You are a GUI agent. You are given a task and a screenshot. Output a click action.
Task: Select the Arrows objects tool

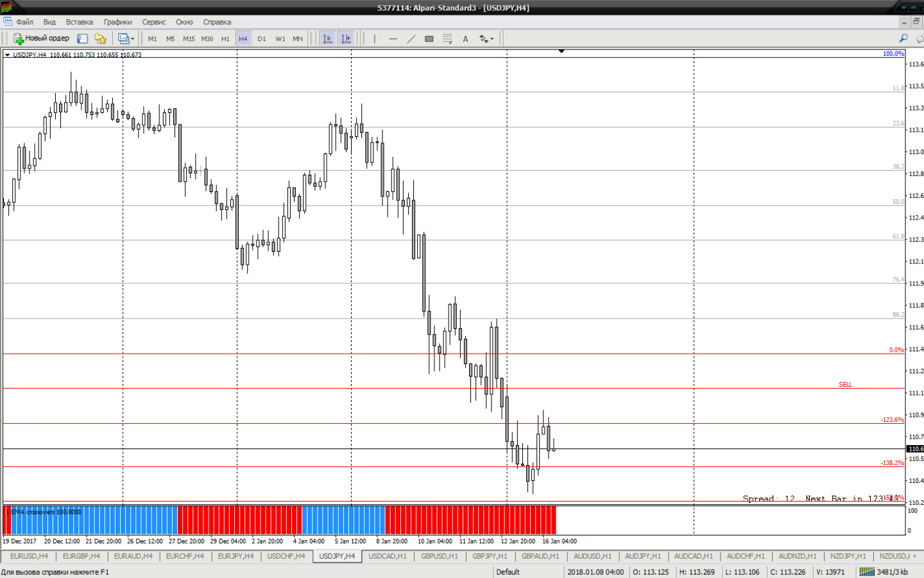tap(484, 39)
